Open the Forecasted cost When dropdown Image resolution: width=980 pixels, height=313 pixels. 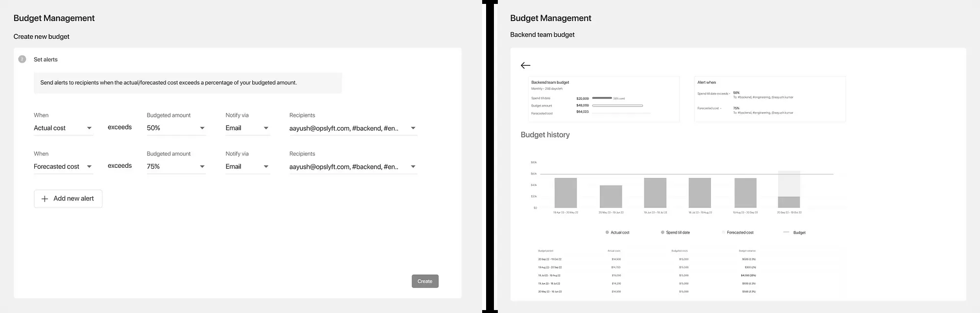point(63,167)
